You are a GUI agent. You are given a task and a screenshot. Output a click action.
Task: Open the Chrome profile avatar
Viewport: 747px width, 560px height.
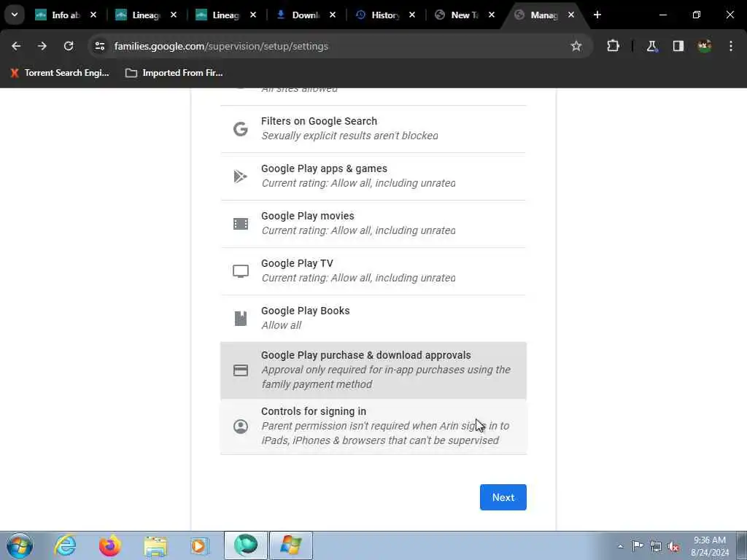(705, 46)
